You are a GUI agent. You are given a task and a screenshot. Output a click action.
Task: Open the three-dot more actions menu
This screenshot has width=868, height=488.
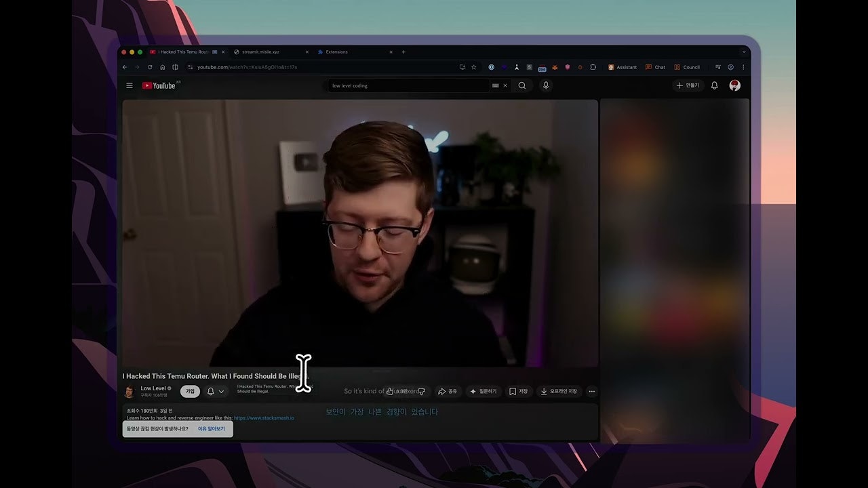click(x=591, y=391)
